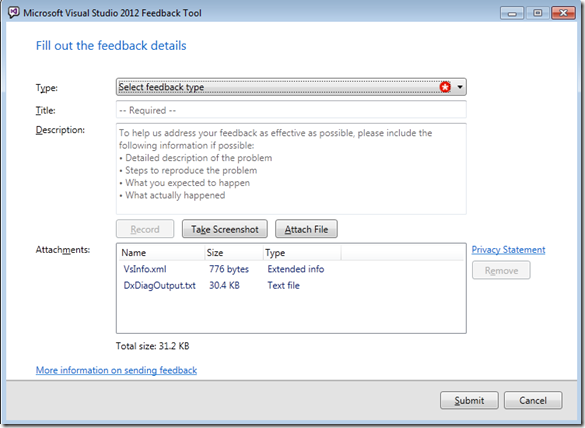Sort attachments by the Name column header
The width and height of the screenshot is (585, 428).
point(162,253)
